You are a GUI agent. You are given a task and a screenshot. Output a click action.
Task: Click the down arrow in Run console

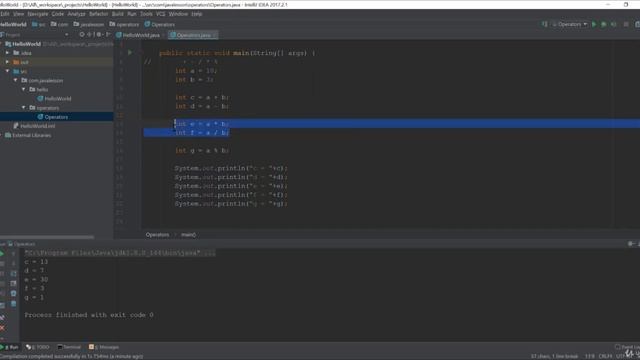coord(13,263)
